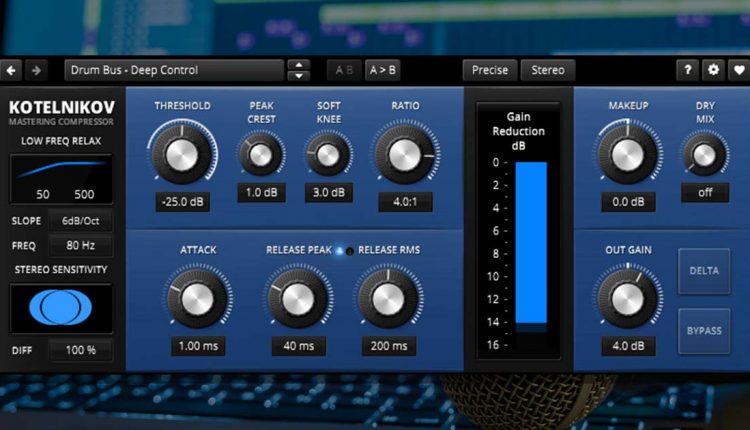Open the Drum Bus - Deep Control preset list
Image resolution: width=750 pixels, height=430 pixels.
[174, 70]
